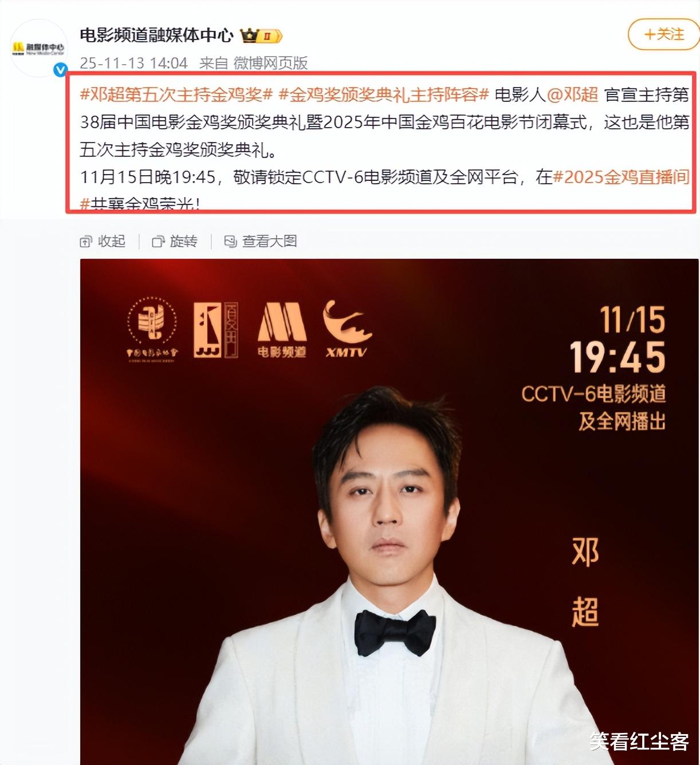The width and height of the screenshot is (700, 765).
Task: Open hashtag #金鸡奖颁奖典礼主持阵容#
Action: coord(384,94)
